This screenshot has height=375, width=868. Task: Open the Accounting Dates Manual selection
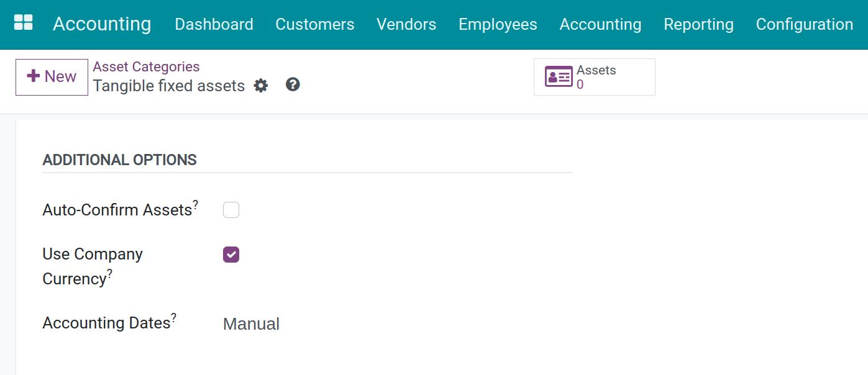pyautogui.click(x=251, y=324)
